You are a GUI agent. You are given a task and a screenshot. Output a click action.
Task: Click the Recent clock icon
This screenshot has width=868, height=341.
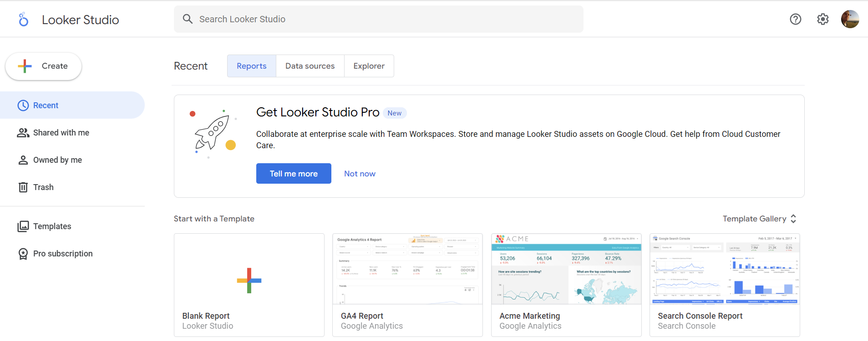click(23, 105)
